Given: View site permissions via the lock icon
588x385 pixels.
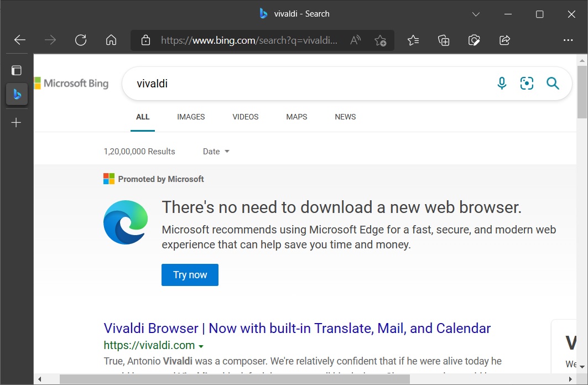Looking at the screenshot, I should (146, 40).
